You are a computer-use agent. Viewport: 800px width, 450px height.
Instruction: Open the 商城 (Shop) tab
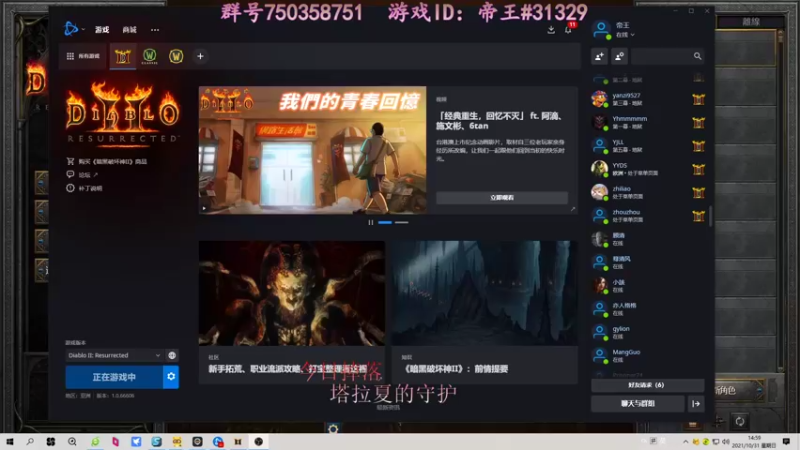pyautogui.click(x=129, y=30)
